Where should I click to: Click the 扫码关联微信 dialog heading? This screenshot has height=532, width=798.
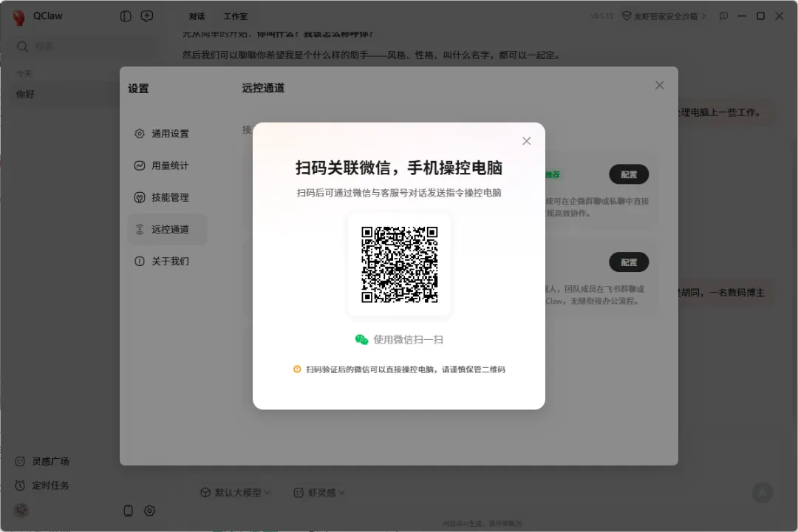tap(399, 168)
